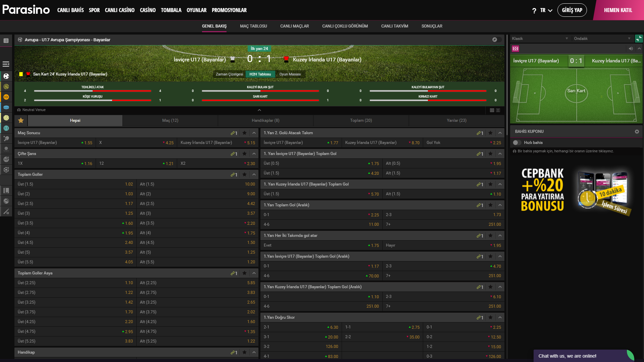Image resolution: width=644 pixels, height=362 pixels.
Task: Open the Klasik view dropdown
Action: click(x=540, y=39)
